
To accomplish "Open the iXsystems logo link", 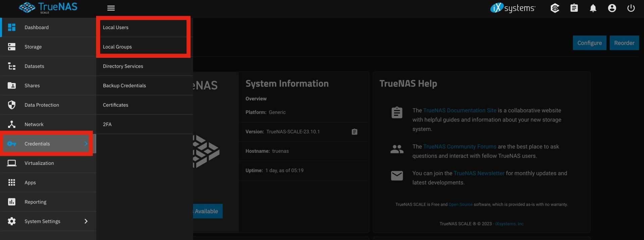I will (x=513, y=8).
